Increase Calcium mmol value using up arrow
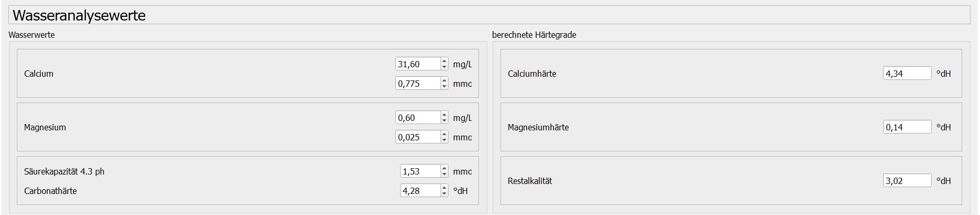This screenshot has height=215, width=980. [444, 80]
